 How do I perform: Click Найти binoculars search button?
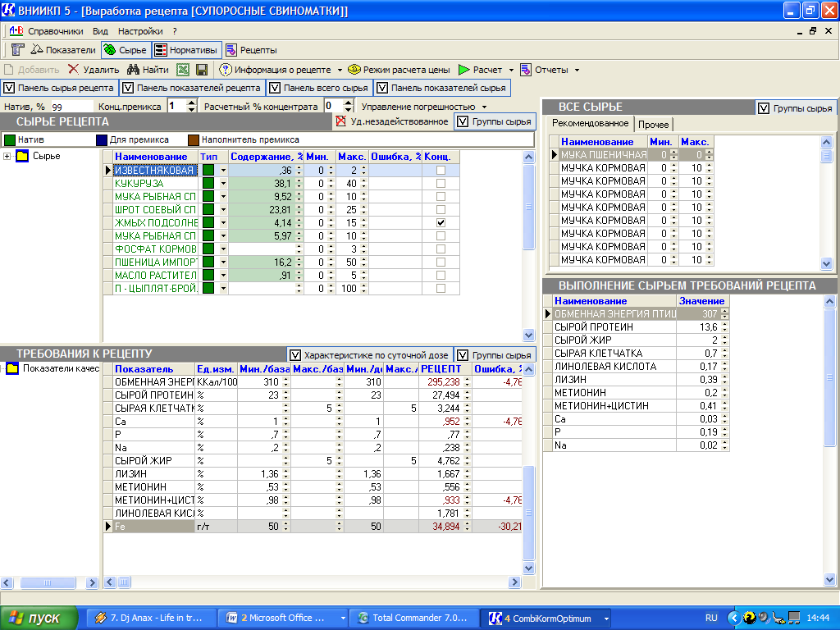(x=148, y=70)
